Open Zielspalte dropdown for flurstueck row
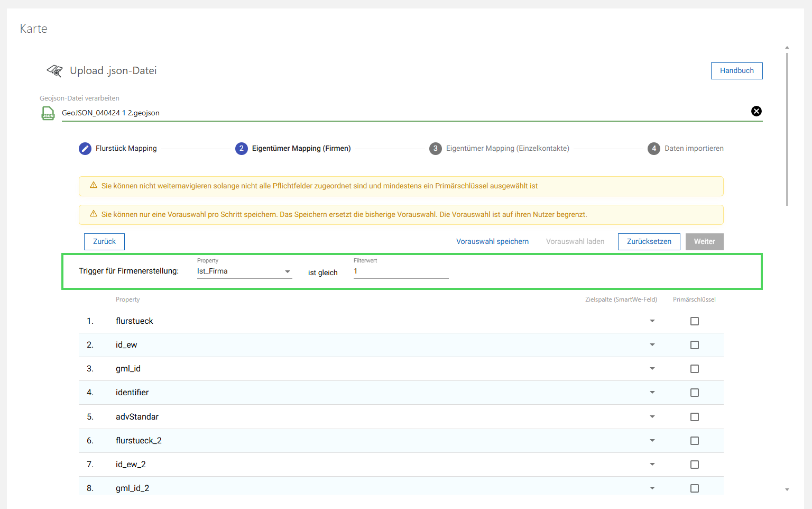This screenshot has width=812, height=509. click(x=652, y=321)
